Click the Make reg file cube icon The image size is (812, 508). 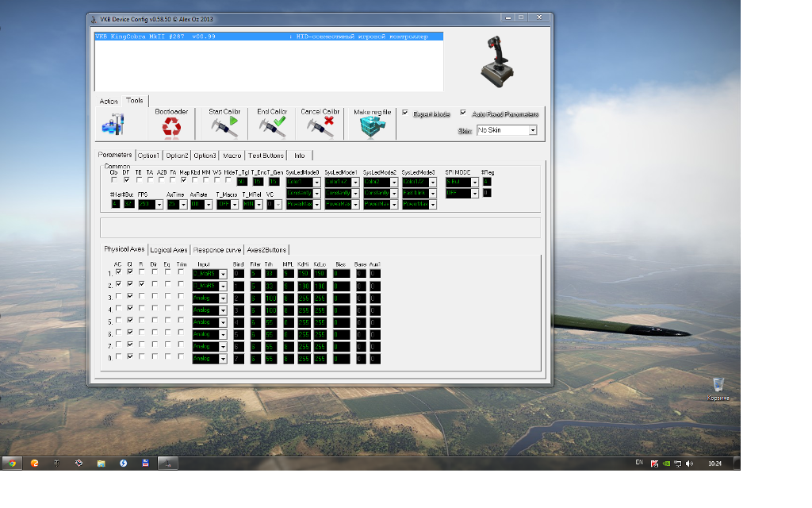372,127
